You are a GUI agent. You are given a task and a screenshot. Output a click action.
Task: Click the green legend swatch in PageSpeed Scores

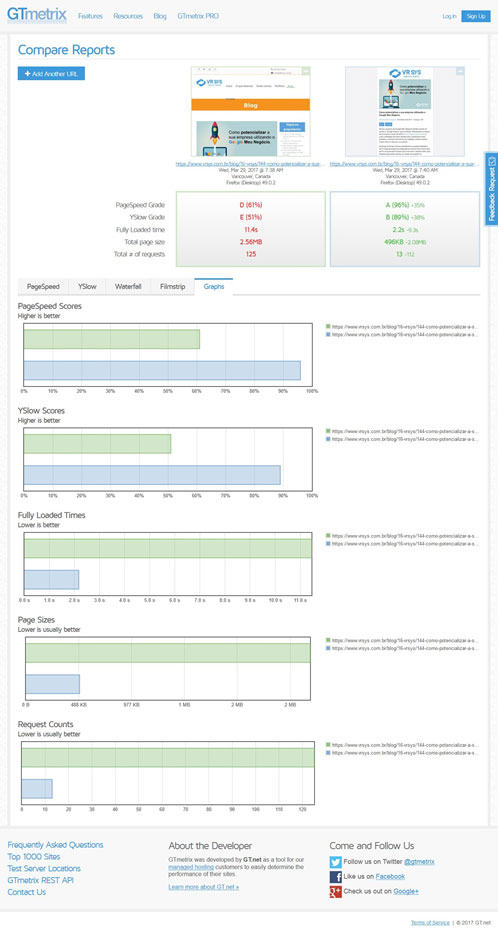(x=328, y=327)
